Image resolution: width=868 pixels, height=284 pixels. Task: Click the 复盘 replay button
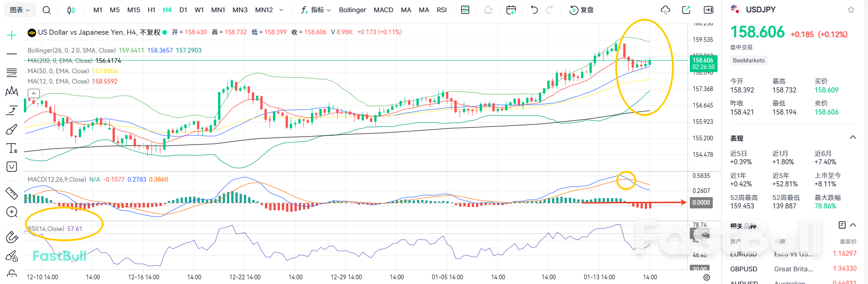581,10
